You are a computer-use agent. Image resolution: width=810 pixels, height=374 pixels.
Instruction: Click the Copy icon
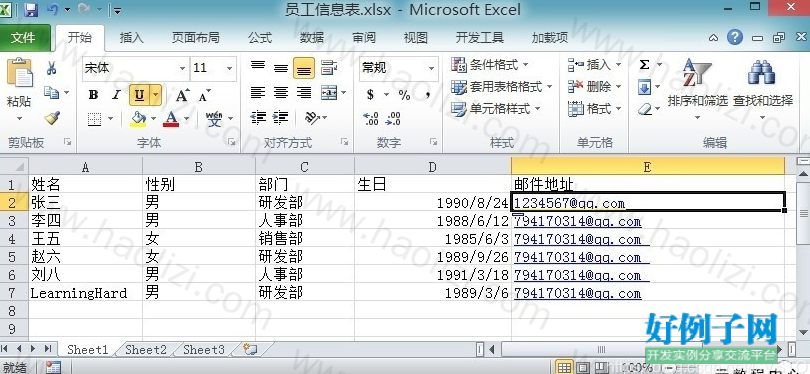coord(52,92)
